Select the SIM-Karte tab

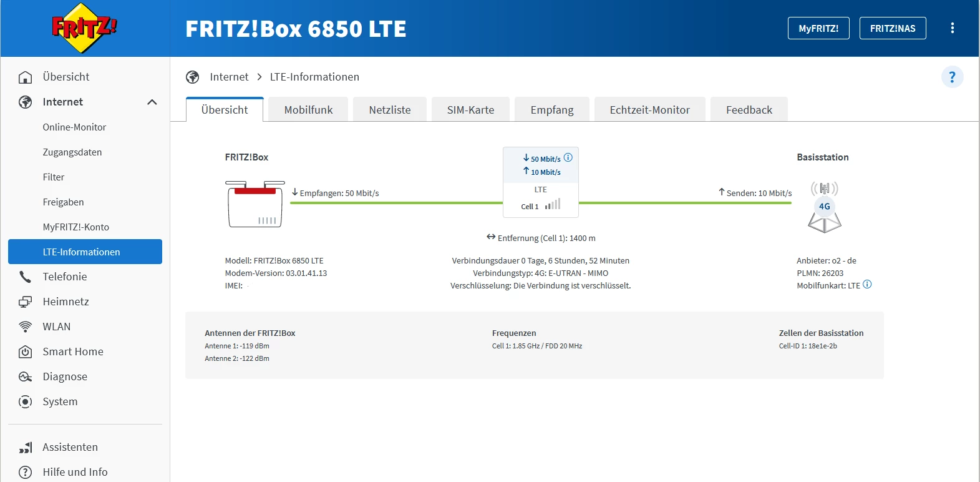[470, 110]
